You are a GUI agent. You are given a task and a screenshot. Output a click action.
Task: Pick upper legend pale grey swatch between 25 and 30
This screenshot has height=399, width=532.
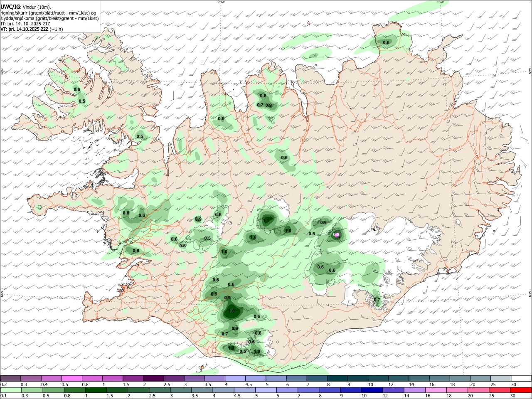point(501,379)
